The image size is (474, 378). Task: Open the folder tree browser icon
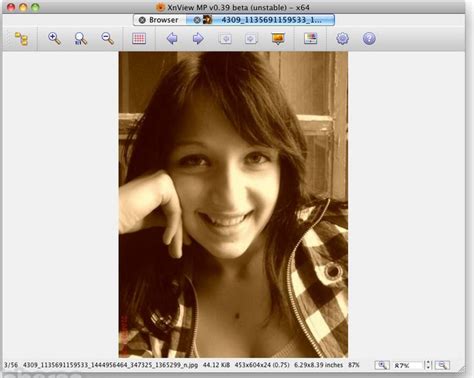pos(22,39)
